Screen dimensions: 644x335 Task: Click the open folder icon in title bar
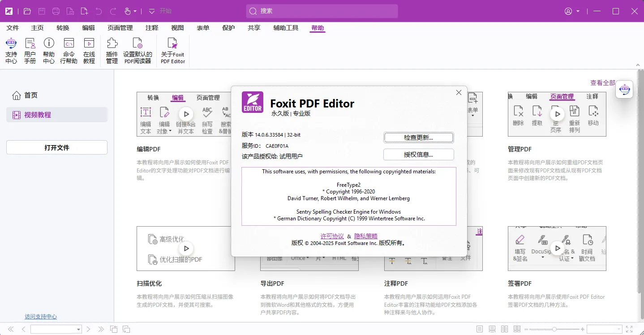point(27,11)
